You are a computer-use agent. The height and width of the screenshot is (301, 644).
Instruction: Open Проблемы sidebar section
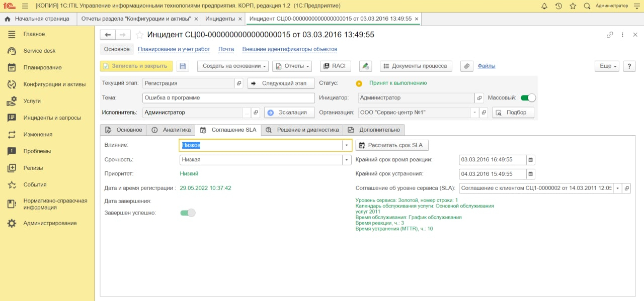tap(47, 151)
